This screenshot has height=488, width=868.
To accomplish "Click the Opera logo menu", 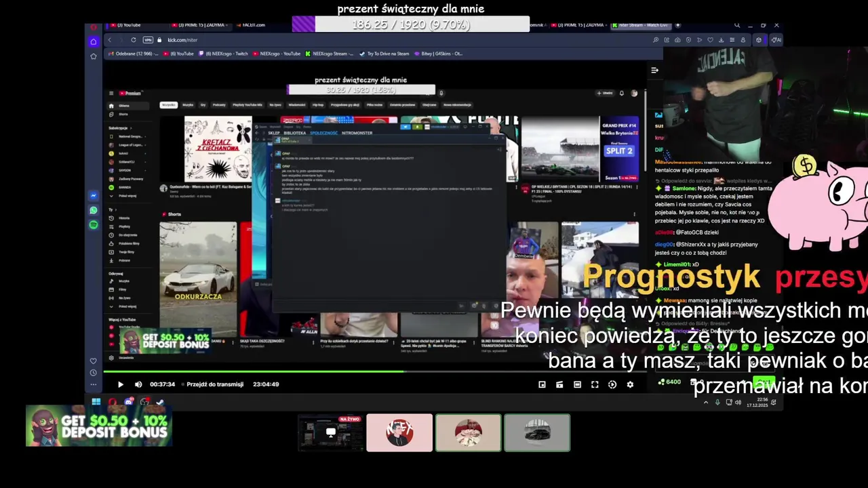I will 94,27.
